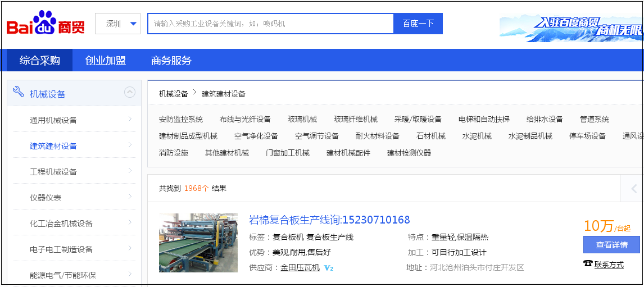Image resolution: width=644 pixels, height=287 pixels.
Task: Click the left arrow beside the results count
Action: (x=633, y=189)
